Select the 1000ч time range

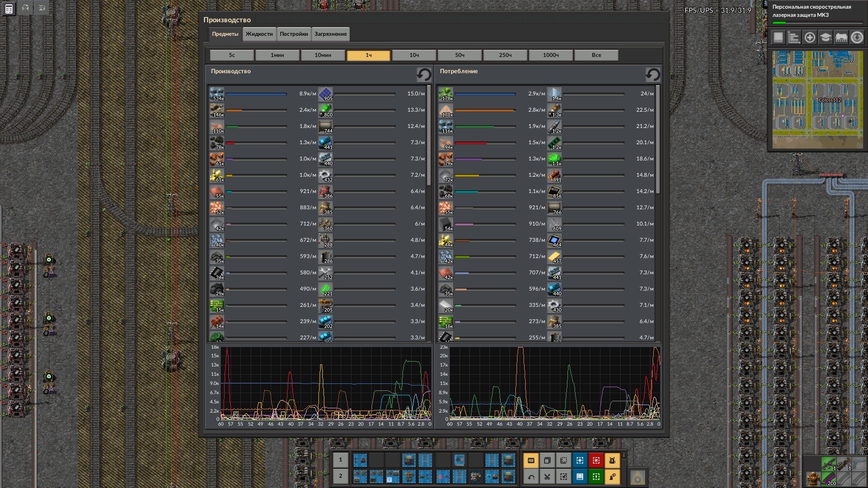point(551,55)
